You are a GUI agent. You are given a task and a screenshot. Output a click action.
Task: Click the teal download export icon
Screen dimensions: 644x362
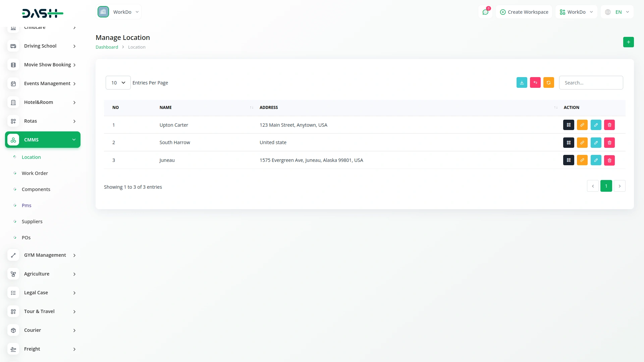coord(522,83)
